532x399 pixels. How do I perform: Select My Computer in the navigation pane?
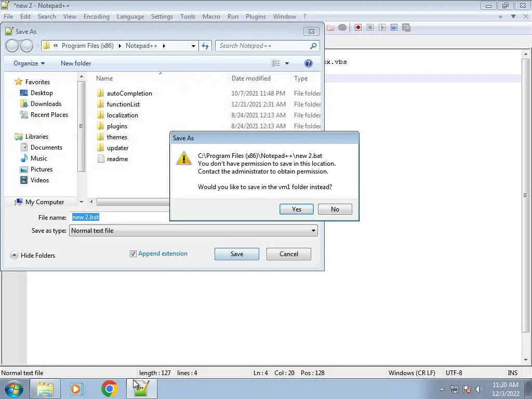[x=39, y=202]
